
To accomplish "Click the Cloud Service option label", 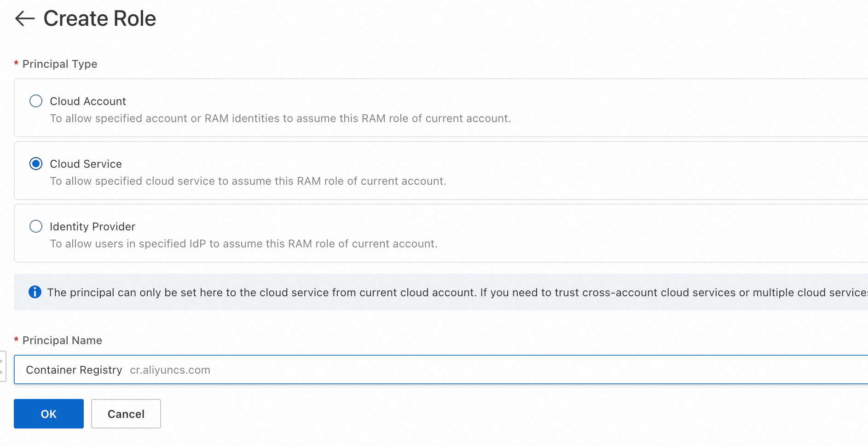I will click(x=86, y=164).
